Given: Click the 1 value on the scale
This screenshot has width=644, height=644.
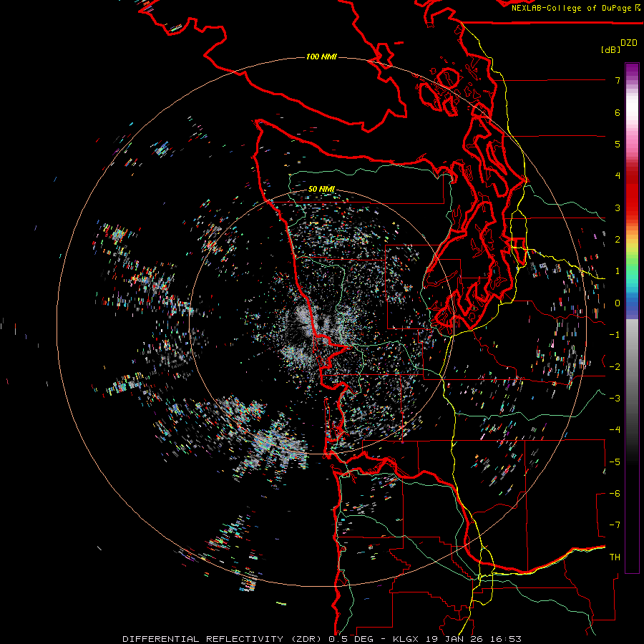Looking at the screenshot, I should pyautogui.click(x=618, y=271).
